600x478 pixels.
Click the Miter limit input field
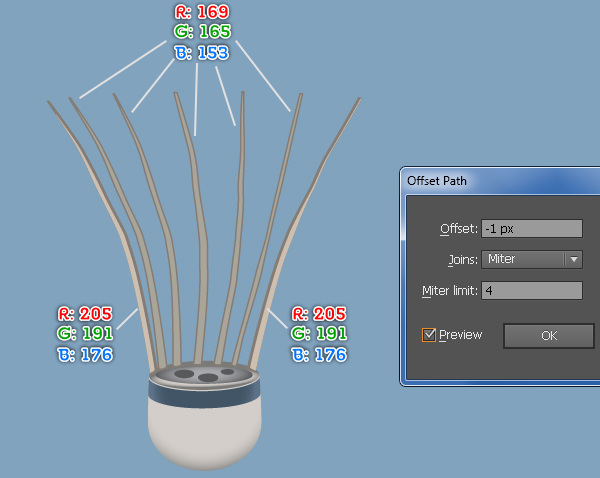pyautogui.click(x=532, y=290)
